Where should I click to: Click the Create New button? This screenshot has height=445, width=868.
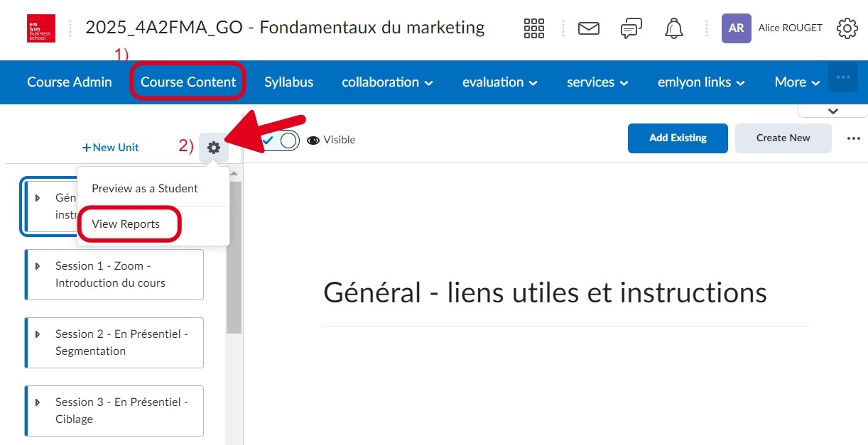tap(783, 138)
